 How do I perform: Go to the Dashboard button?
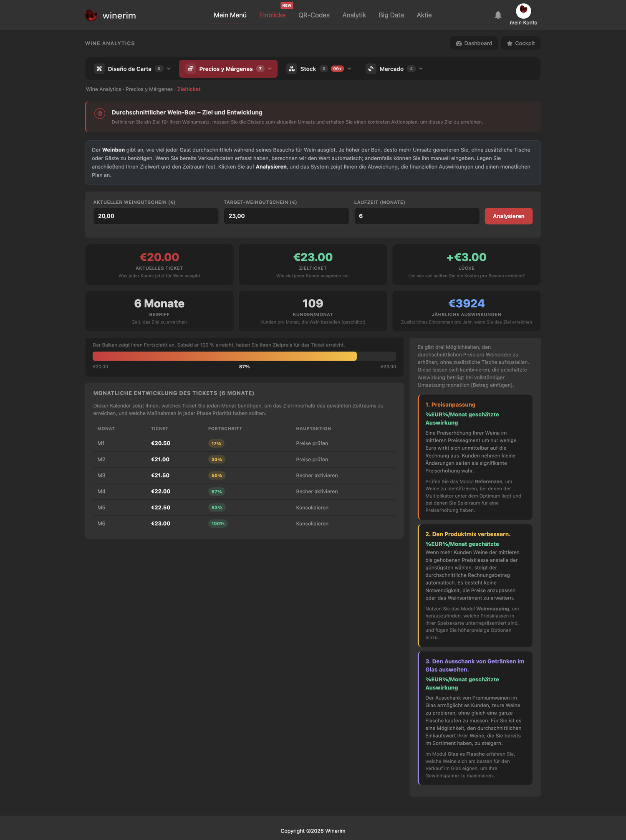[x=474, y=43]
